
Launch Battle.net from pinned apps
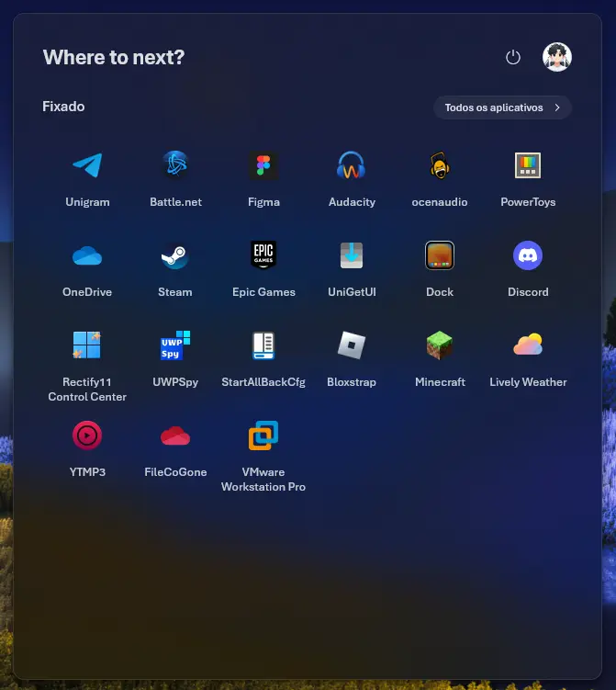[175, 165]
